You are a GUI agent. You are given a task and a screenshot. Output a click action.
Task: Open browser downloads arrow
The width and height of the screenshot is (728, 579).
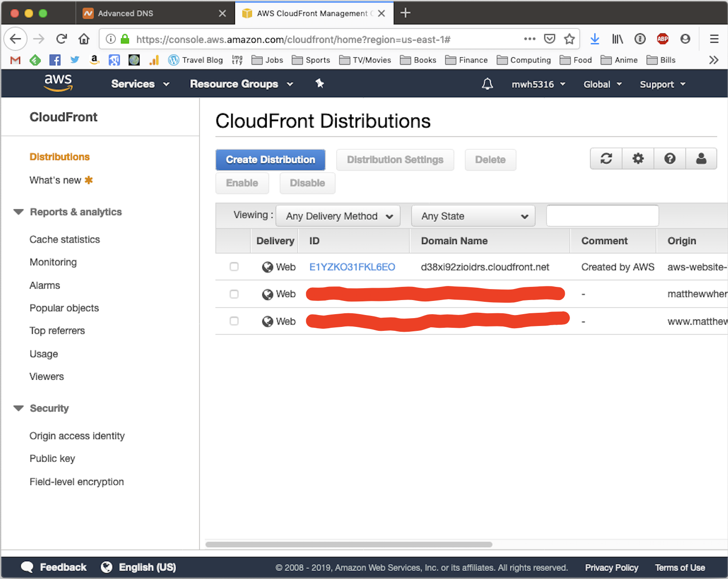click(x=595, y=39)
